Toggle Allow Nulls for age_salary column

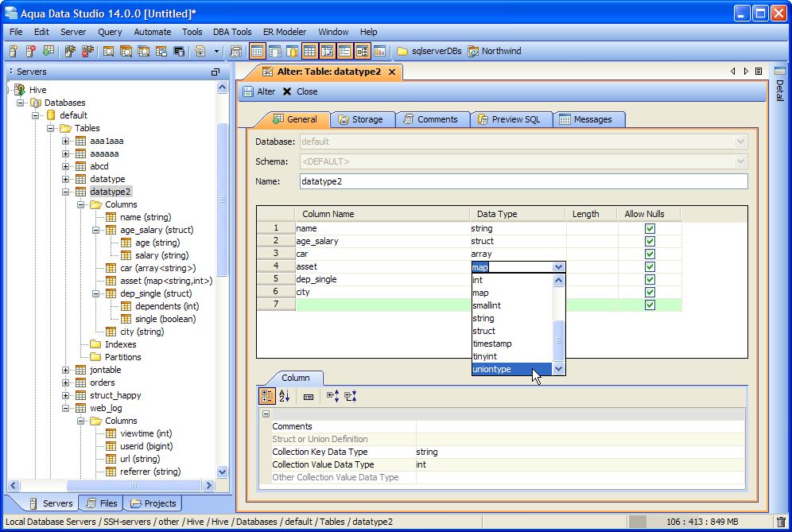pyautogui.click(x=650, y=242)
